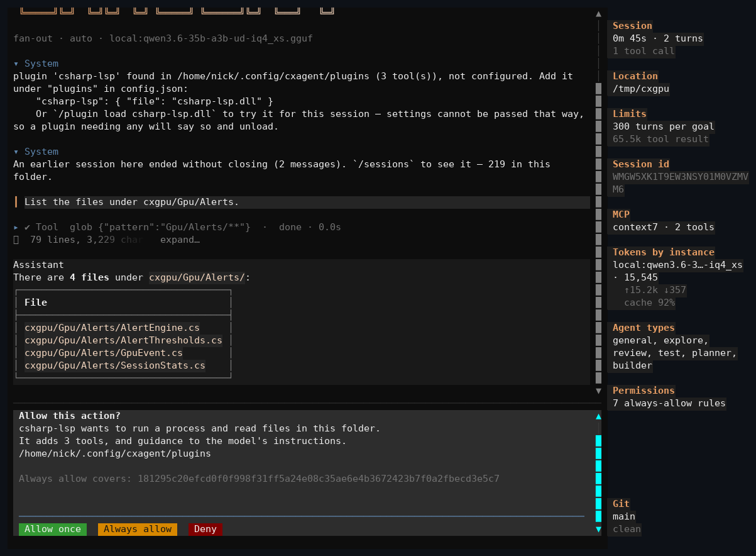Click the green Allow once button

53,529
